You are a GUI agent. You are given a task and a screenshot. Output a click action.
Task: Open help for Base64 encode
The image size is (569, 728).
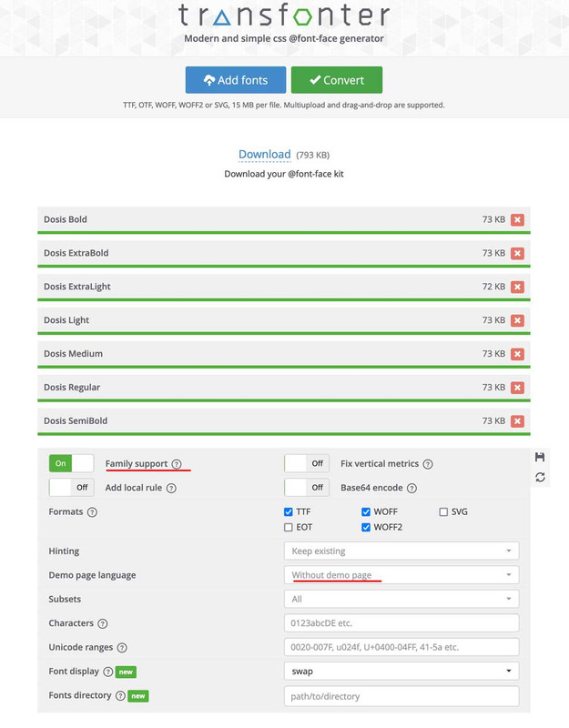coord(412,488)
